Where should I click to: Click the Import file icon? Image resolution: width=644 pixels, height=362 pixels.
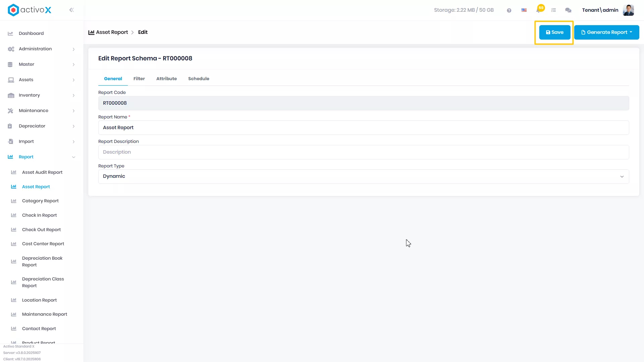10,142
